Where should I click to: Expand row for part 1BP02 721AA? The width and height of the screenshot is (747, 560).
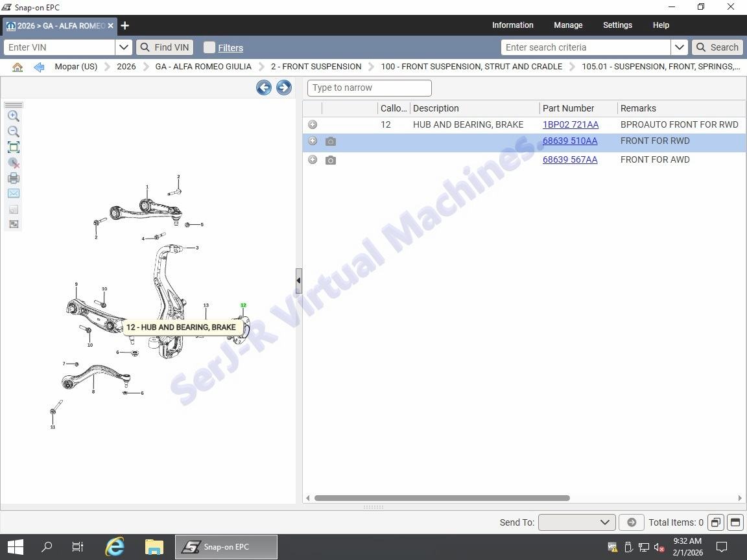(313, 124)
